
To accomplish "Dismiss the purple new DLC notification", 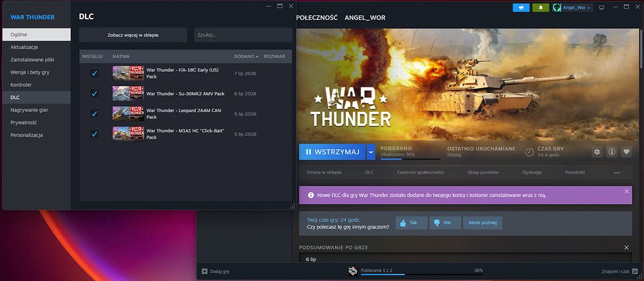I will (x=627, y=191).
